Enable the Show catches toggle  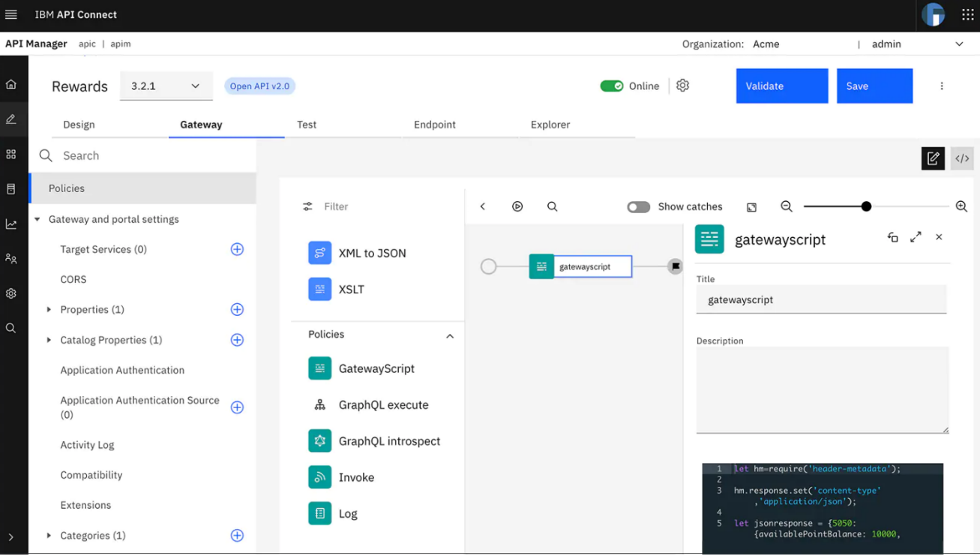[639, 206]
